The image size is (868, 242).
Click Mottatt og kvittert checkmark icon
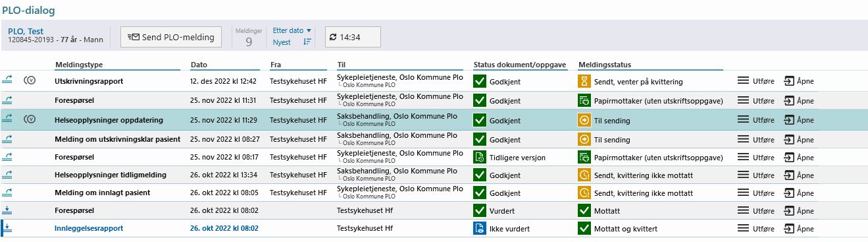pos(584,229)
